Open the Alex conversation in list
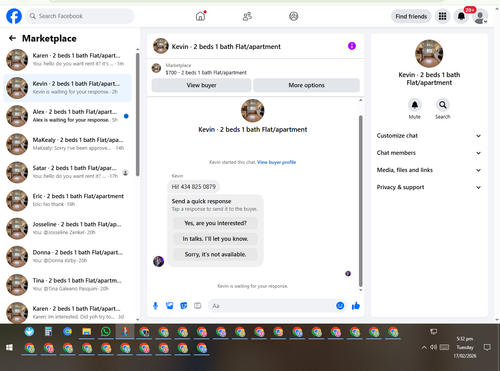The width and height of the screenshot is (500, 371). click(x=67, y=116)
